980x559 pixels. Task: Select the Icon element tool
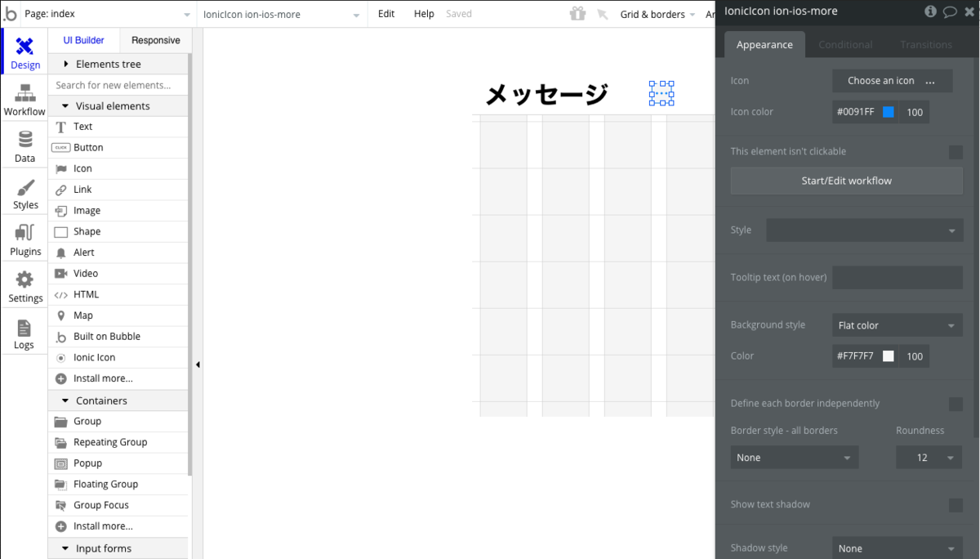point(118,168)
